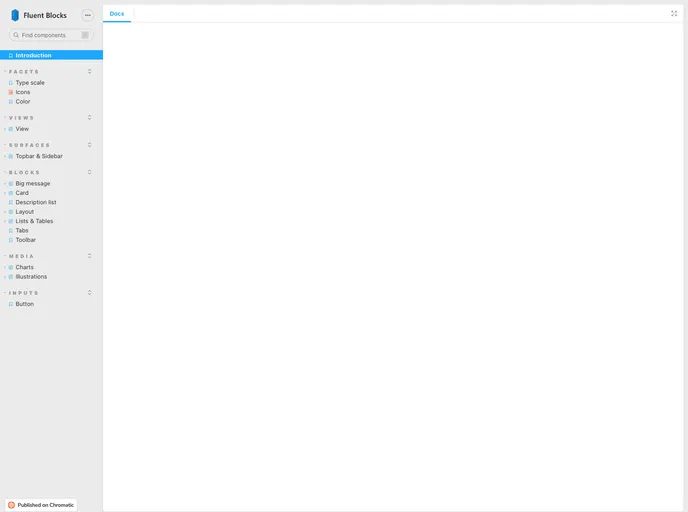Switch to the Docs tab
Viewport: 688px width, 512px height.
(117, 14)
